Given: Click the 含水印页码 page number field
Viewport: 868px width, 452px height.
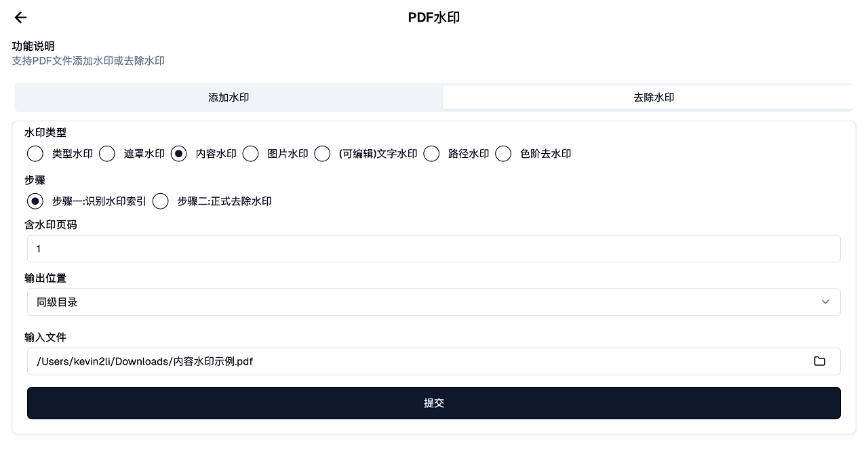Looking at the screenshot, I should click(x=434, y=249).
